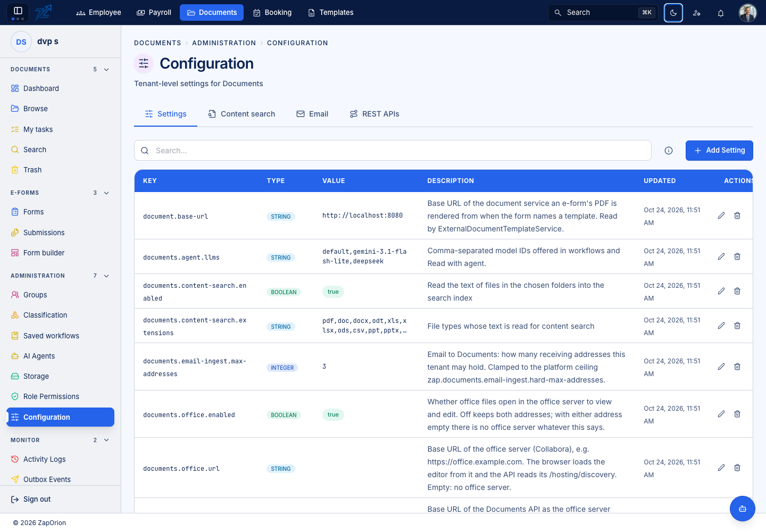Switch to the Email tab
The height and width of the screenshot is (532, 766).
[x=312, y=114]
